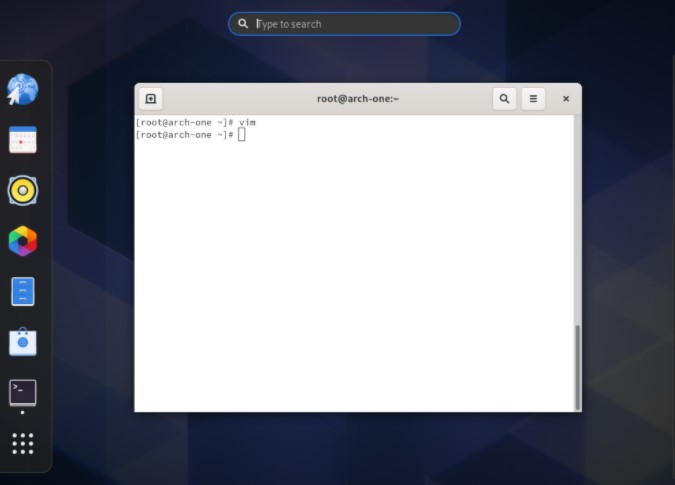Click the terminal cursor on the prompt line

tap(242, 135)
